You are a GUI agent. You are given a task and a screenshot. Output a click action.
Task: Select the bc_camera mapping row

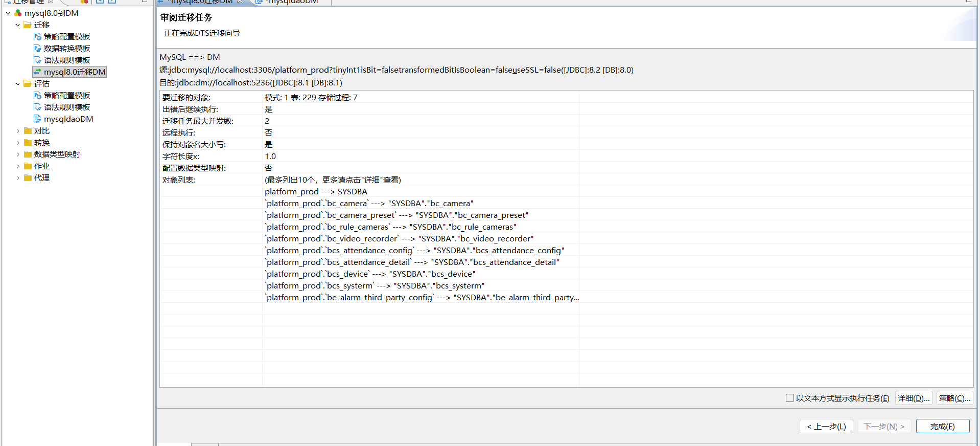(369, 204)
